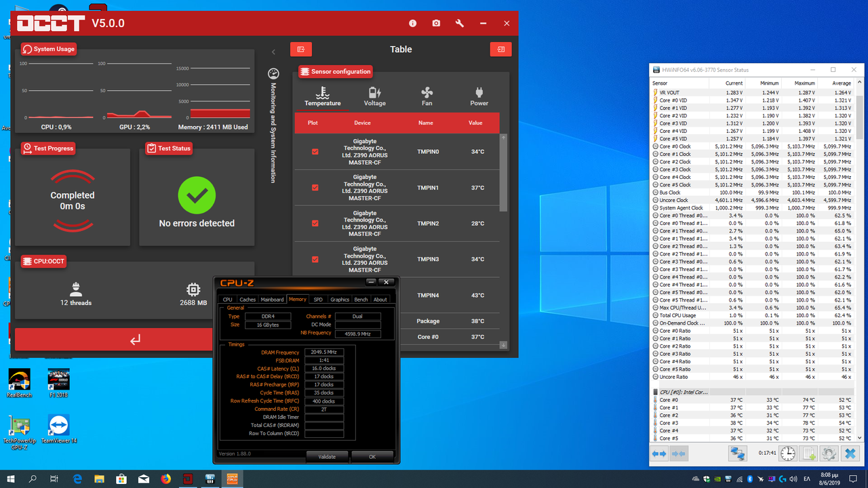Open the Graphics tab in CPU-Z

coord(340,299)
